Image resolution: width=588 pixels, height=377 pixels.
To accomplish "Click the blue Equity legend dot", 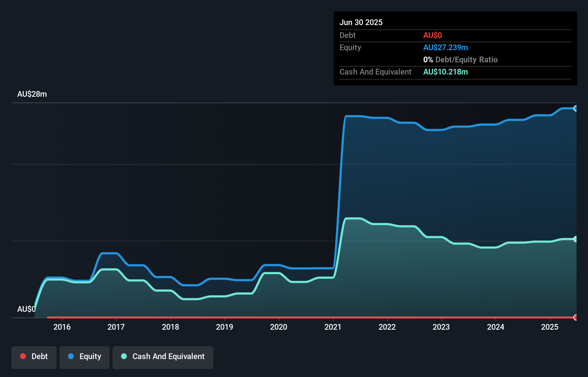I will point(71,356).
